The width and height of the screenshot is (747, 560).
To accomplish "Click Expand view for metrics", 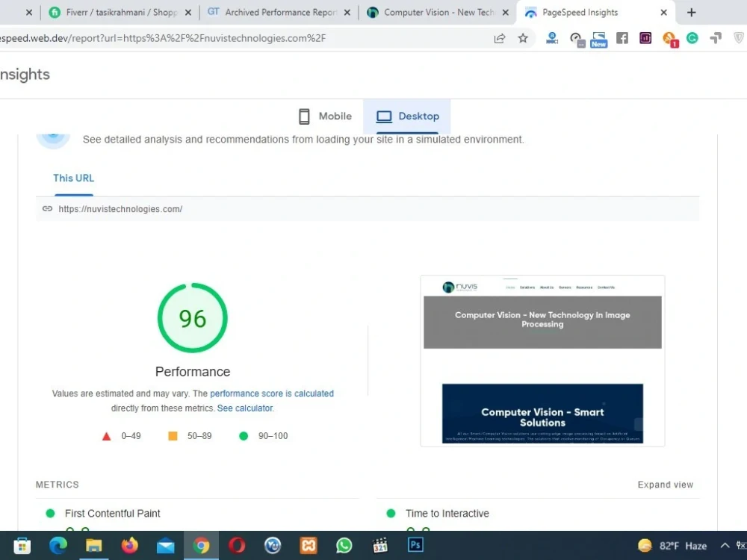I will click(666, 485).
